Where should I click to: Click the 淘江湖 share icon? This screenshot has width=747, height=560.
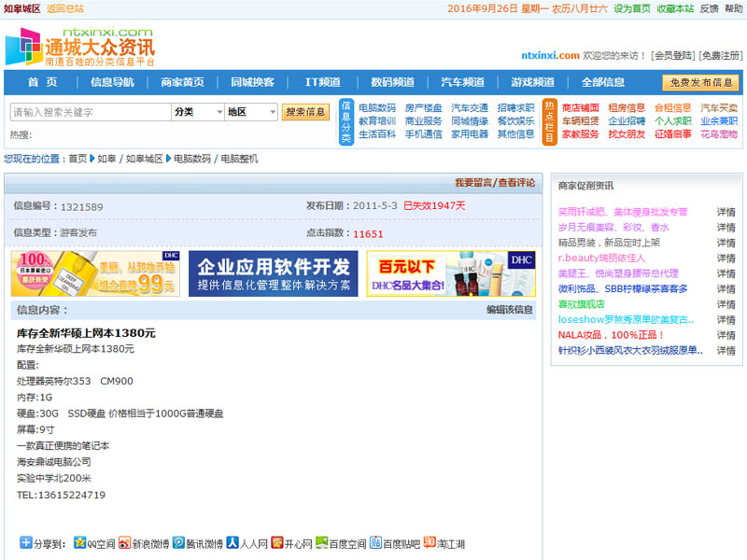tap(430, 542)
